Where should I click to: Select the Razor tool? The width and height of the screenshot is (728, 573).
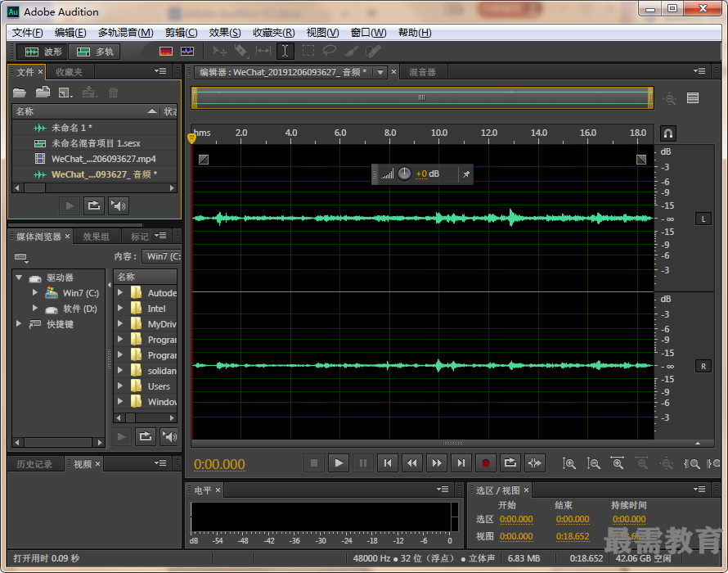(241, 51)
